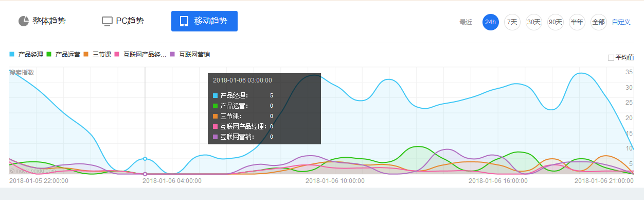Click the highlighted data point at 03:00
This screenshot has height=200, width=644.
pos(145,159)
